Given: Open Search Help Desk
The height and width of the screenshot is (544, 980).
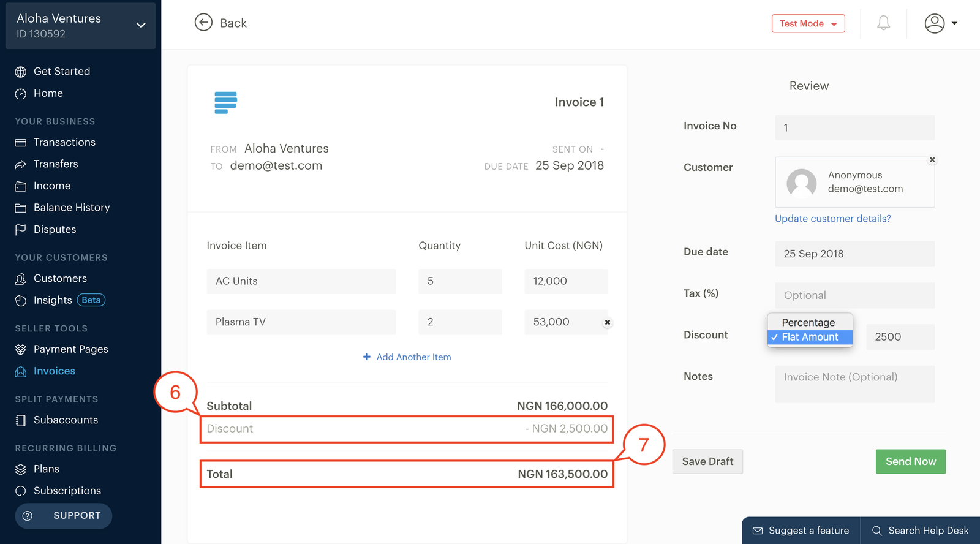Looking at the screenshot, I should 921,531.
